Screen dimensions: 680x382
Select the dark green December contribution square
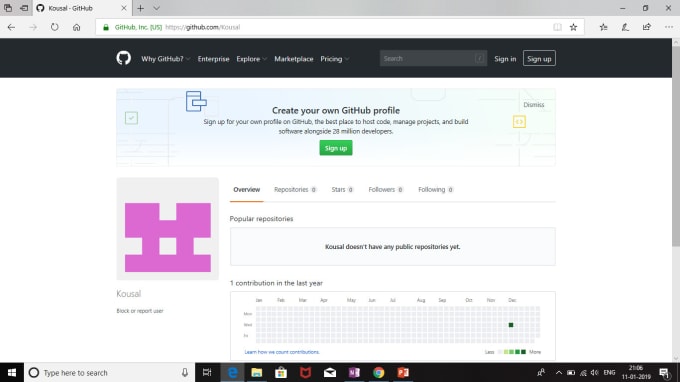tap(511, 325)
